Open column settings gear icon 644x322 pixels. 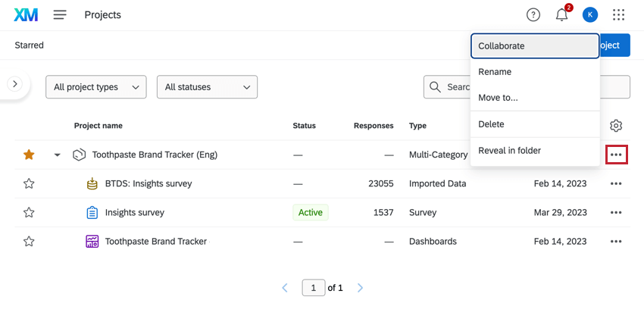tap(616, 126)
